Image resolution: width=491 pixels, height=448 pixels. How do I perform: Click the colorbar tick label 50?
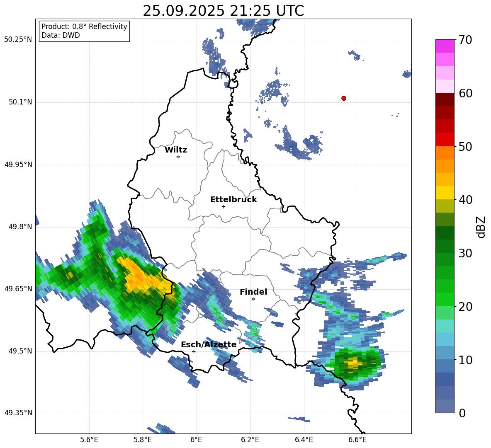click(x=465, y=147)
